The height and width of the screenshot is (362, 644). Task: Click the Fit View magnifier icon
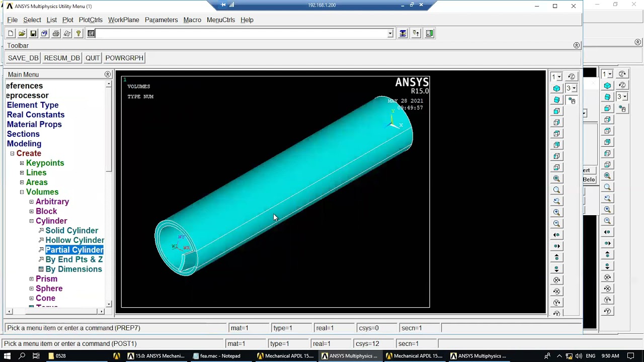click(556, 178)
